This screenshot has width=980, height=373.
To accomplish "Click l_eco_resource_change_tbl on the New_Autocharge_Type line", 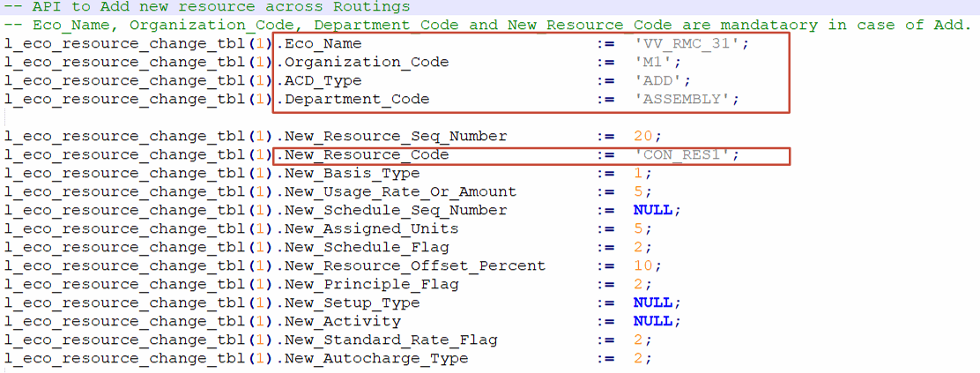I will click(125, 358).
